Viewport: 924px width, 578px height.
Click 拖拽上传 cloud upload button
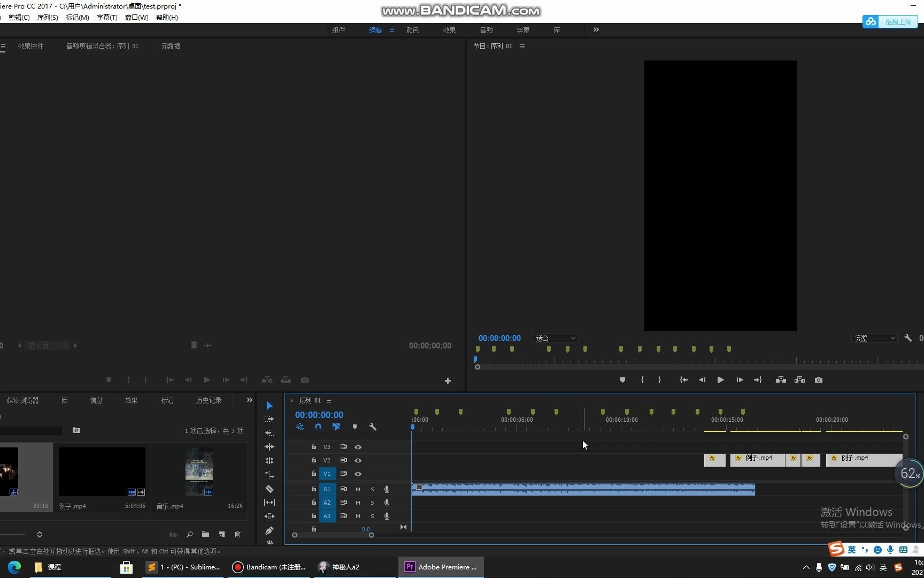point(890,21)
